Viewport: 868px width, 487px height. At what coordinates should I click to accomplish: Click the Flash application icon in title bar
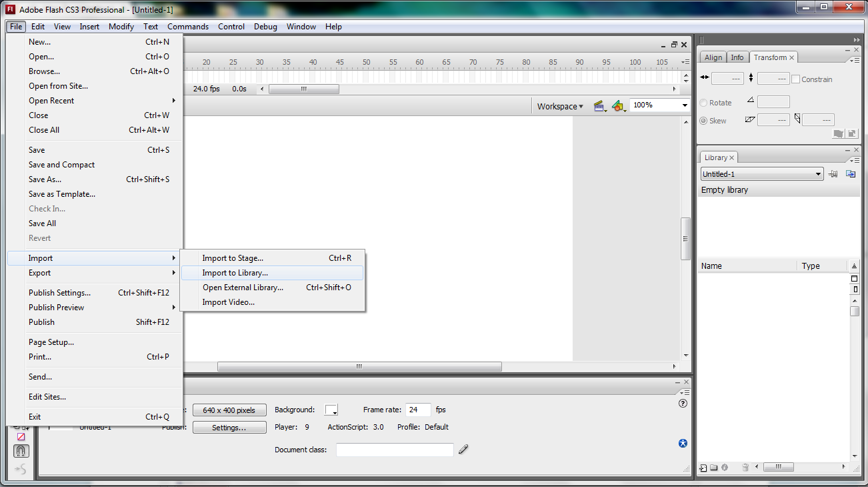coord(11,9)
